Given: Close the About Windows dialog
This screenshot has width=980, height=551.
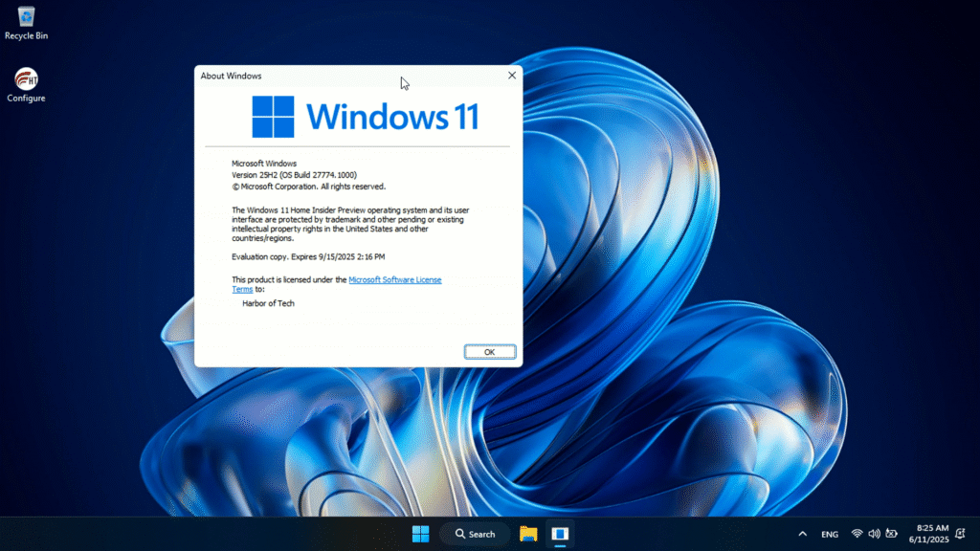Looking at the screenshot, I should coord(512,76).
